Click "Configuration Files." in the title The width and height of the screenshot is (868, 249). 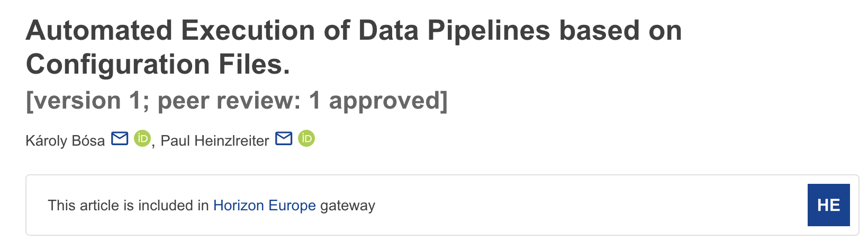tap(158, 65)
